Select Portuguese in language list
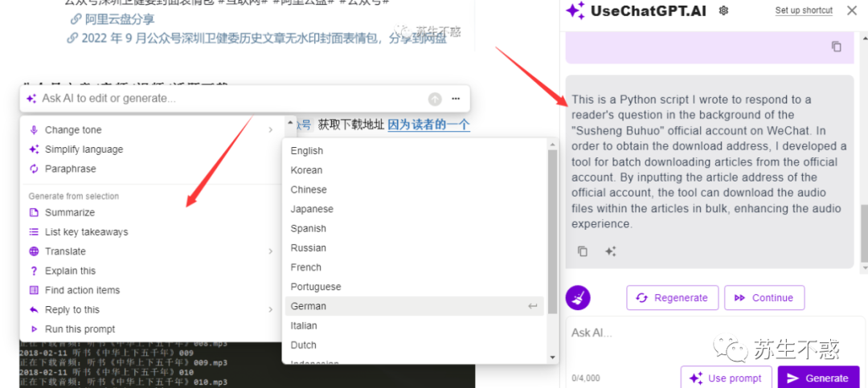Screen dimensions: 868x388 click(414, 287)
